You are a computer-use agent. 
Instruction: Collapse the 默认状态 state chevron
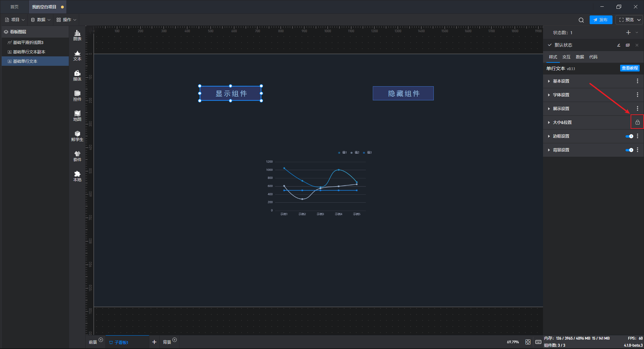(x=549, y=45)
